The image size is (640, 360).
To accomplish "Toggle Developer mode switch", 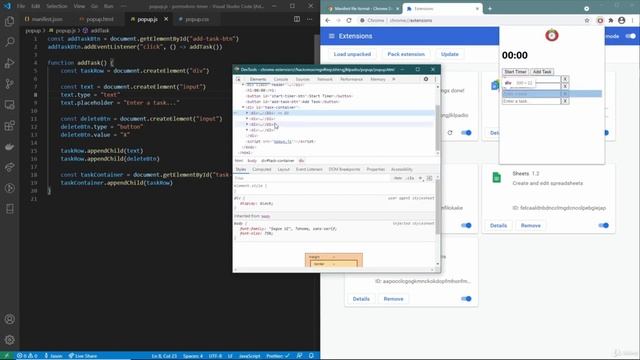I will point(631,36).
